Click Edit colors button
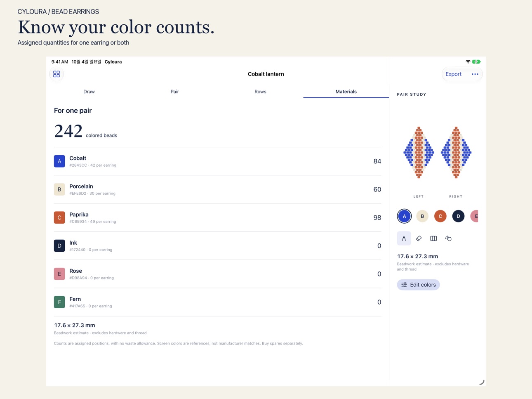532x399 pixels. (x=418, y=285)
